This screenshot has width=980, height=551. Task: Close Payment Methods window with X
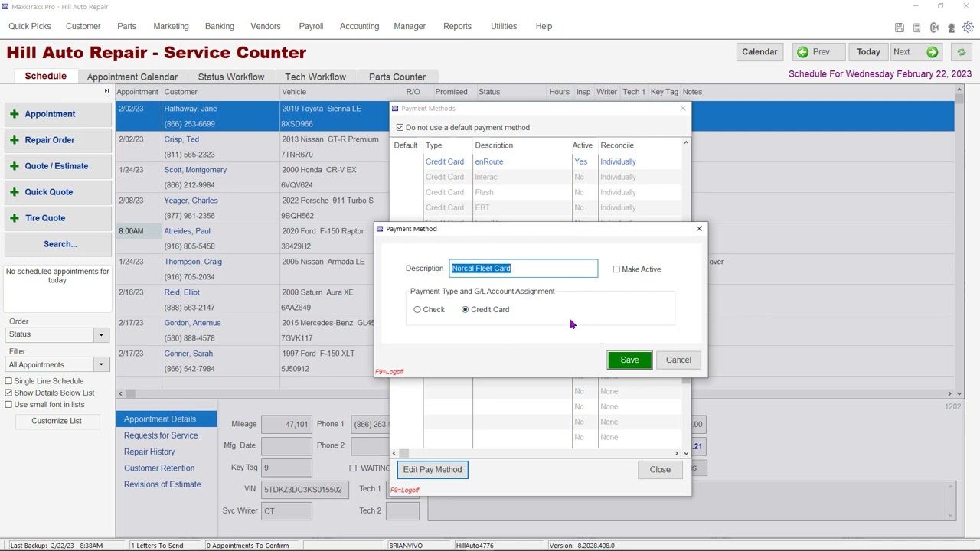pos(683,109)
